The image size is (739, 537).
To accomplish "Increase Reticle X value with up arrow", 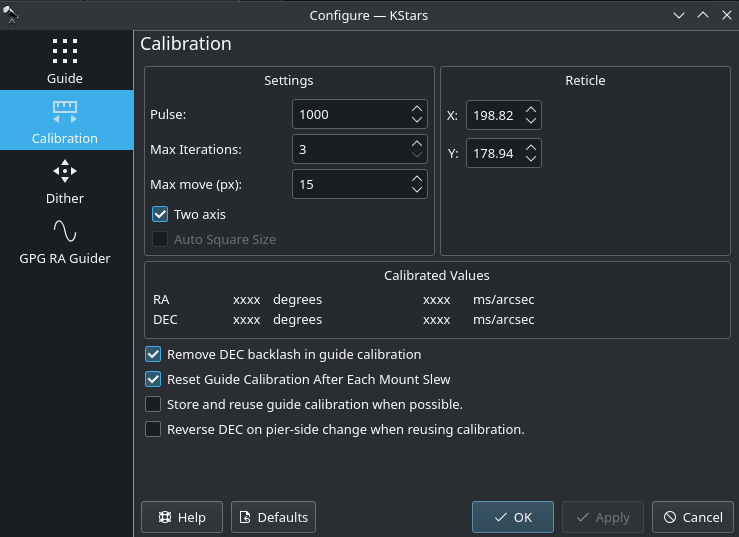I will click(x=531, y=109).
